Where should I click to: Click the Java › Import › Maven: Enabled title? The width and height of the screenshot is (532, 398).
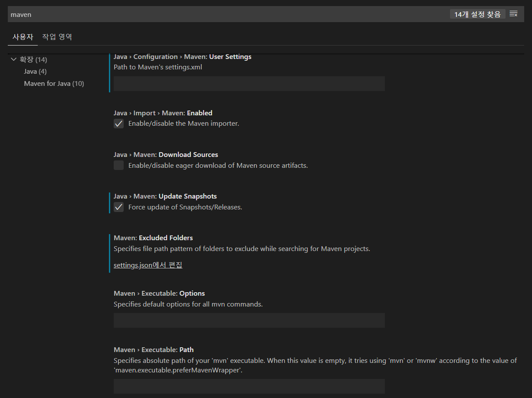pyautogui.click(x=163, y=113)
